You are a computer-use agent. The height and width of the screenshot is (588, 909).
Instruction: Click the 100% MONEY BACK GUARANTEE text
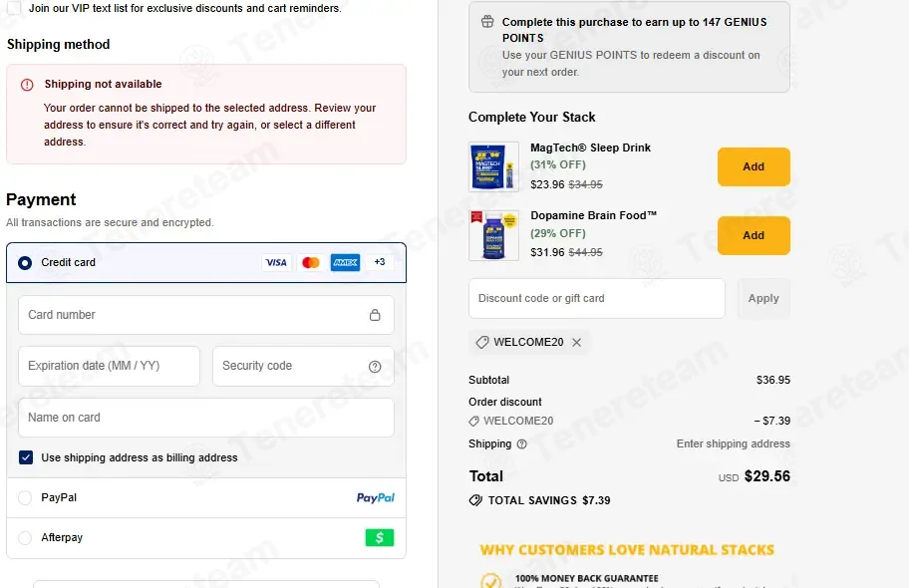pos(587,578)
